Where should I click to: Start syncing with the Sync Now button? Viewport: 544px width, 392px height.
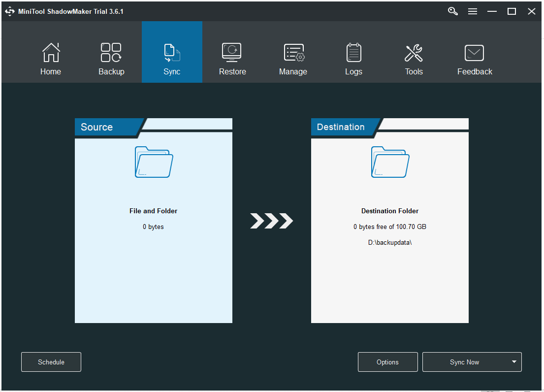(464, 362)
